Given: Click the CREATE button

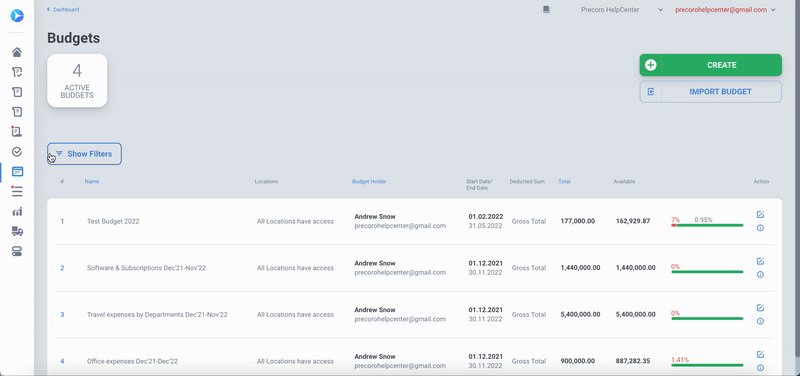Looking at the screenshot, I should coord(711,65).
